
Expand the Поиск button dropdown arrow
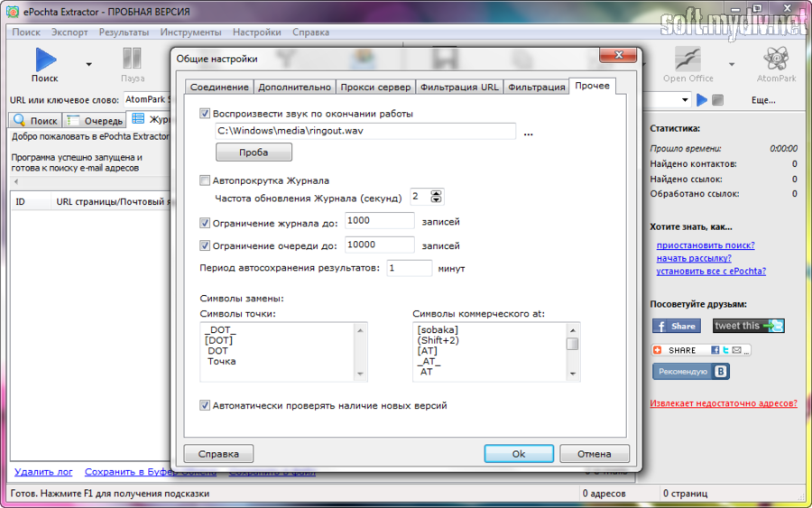click(88, 64)
